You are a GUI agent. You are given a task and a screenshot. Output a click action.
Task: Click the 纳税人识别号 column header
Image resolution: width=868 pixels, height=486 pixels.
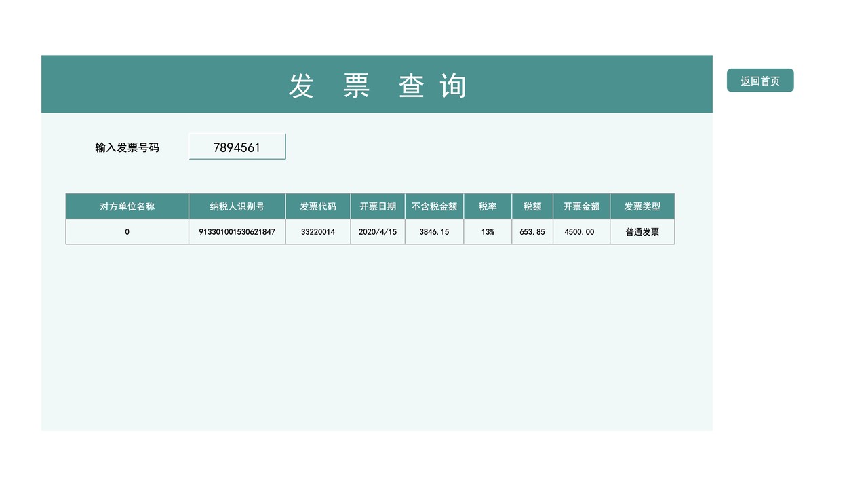tap(237, 206)
